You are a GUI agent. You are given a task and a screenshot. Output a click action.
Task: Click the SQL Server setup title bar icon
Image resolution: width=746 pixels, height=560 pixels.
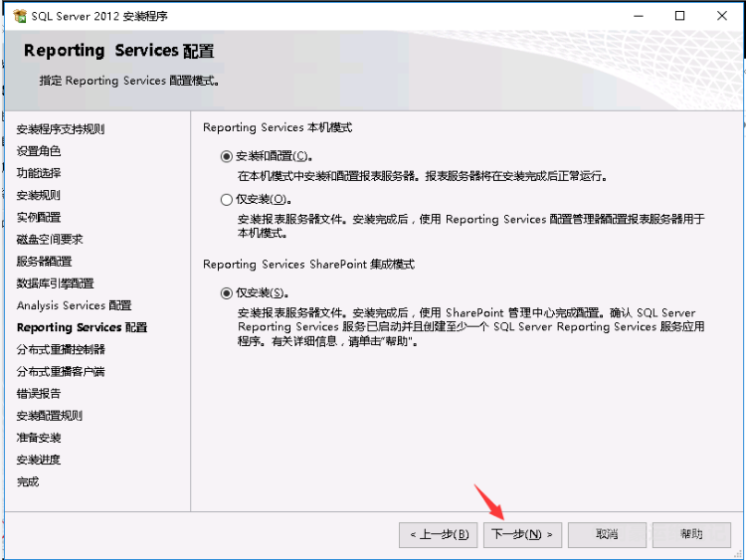pyautogui.click(x=19, y=16)
